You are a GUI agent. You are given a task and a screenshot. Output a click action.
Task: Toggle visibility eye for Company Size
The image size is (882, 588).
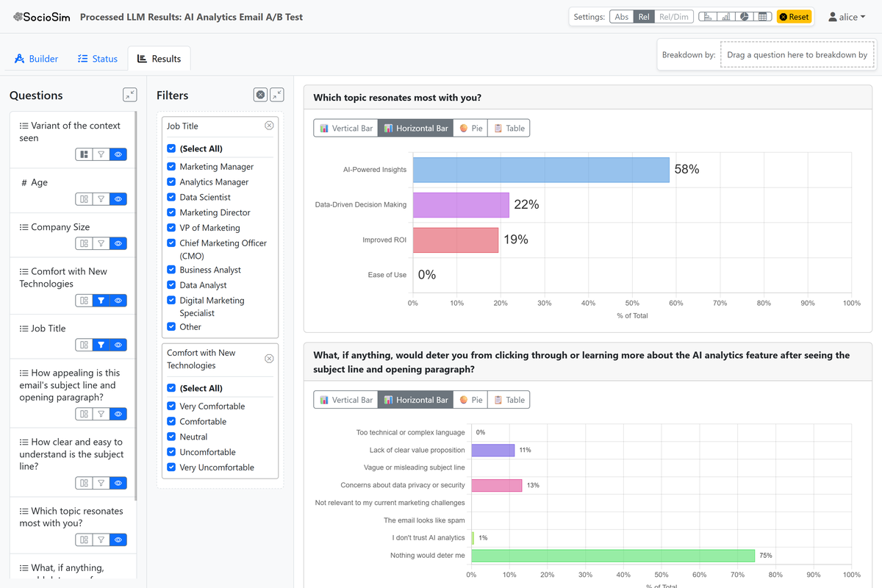tap(118, 243)
